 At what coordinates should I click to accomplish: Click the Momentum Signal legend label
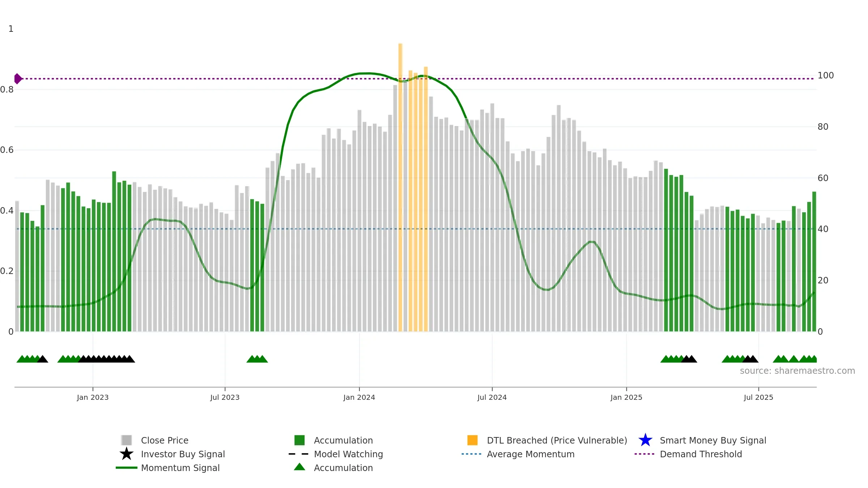point(180,468)
